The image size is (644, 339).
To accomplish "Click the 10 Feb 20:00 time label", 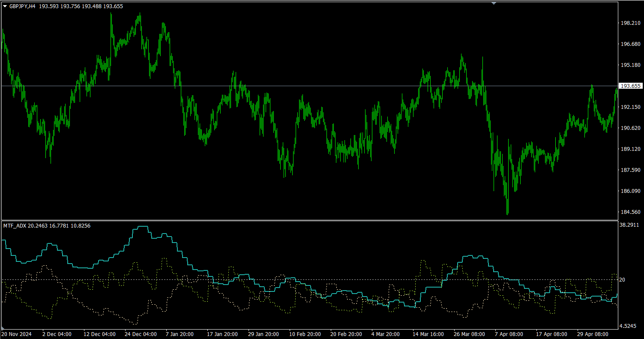I will [305, 334].
